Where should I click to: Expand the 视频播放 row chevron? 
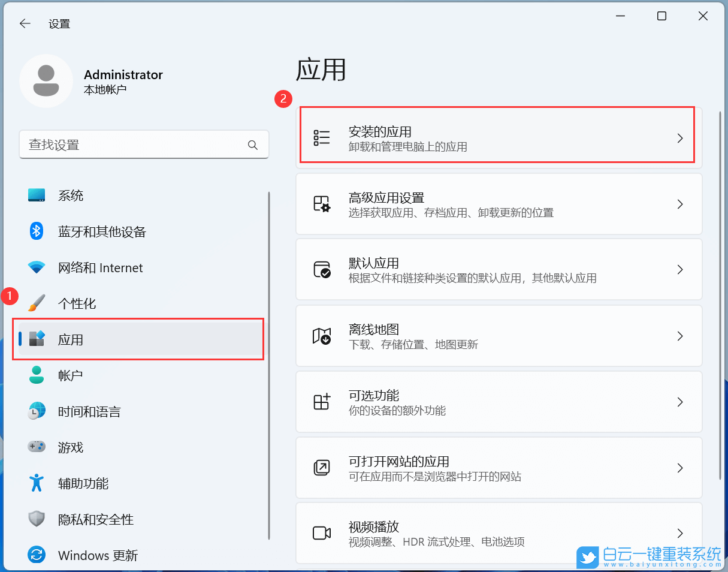[x=680, y=533]
